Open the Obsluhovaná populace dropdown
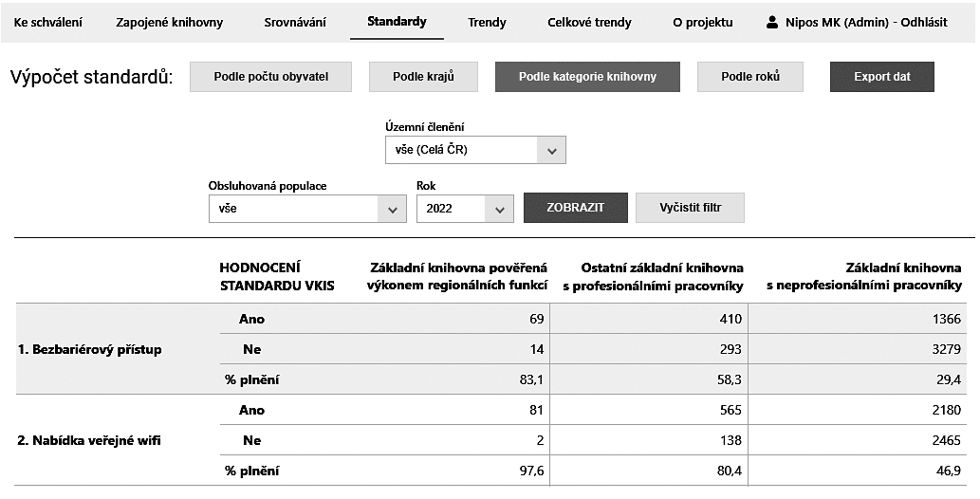The width and height of the screenshot is (980, 499). 307,209
